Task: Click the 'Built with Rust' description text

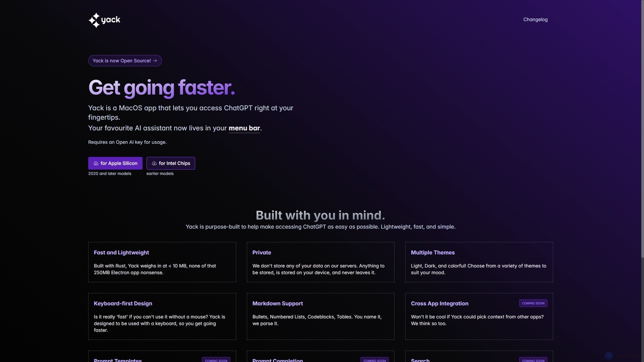Action: (155, 269)
